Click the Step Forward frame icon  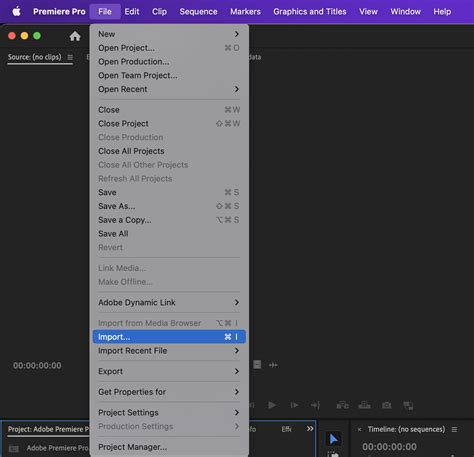tap(294, 405)
